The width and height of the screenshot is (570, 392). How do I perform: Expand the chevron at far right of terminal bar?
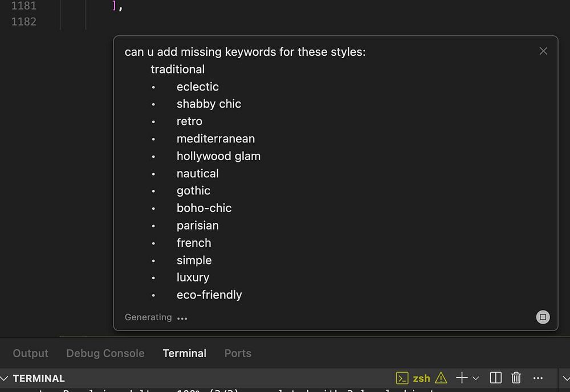tap(565, 378)
